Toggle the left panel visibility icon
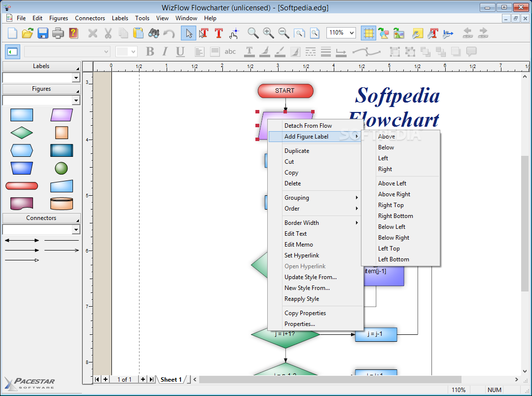 pyautogui.click(x=12, y=52)
